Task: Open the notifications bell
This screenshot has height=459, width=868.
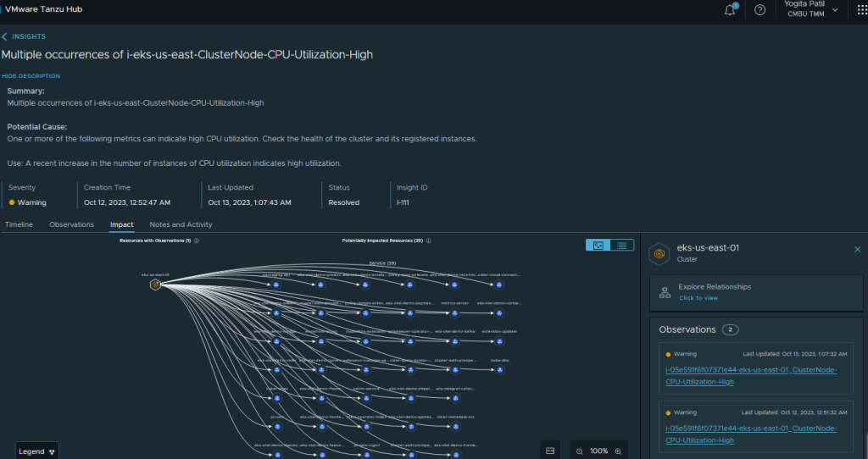Action: coord(730,10)
